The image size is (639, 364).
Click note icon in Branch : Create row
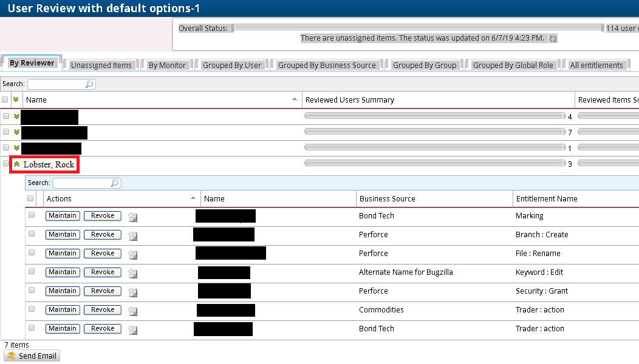(x=132, y=236)
